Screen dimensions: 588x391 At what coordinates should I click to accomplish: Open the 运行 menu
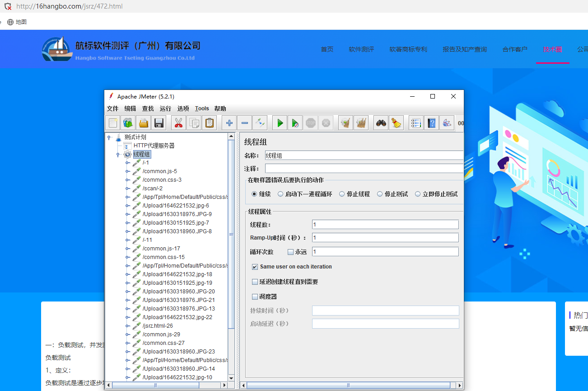[165, 108]
